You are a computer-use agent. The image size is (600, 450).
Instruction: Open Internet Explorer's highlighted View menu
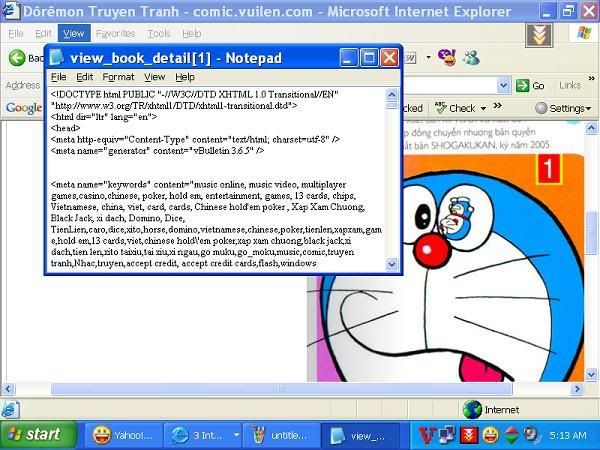[x=74, y=34]
